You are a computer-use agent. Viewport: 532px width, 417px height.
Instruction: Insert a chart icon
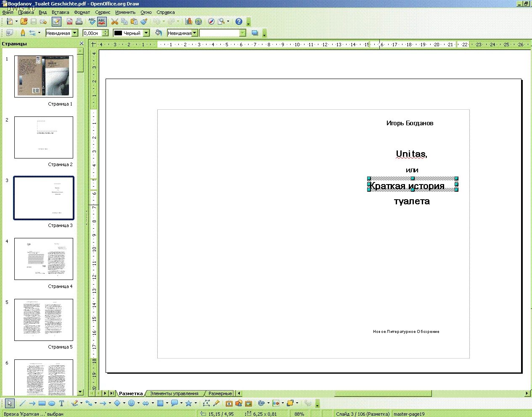click(x=189, y=21)
